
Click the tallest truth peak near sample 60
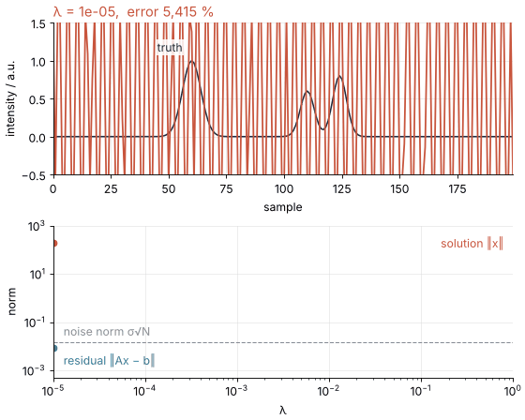click(x=191, y=61)
